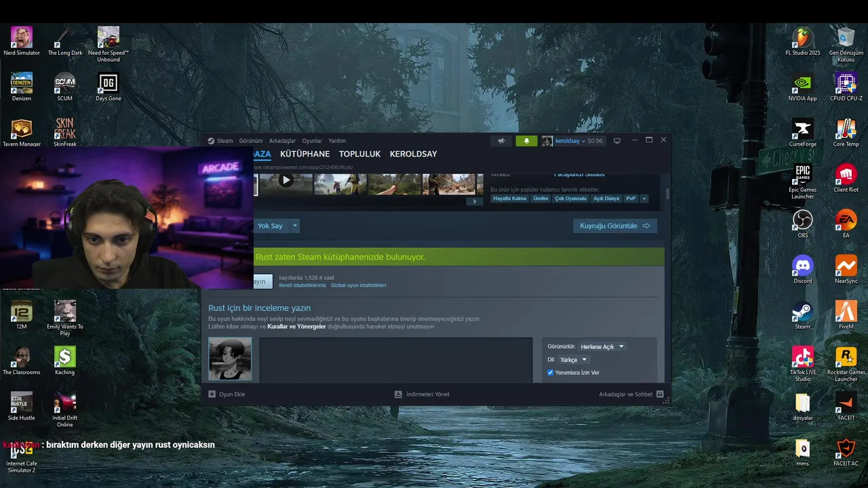Screen dimensions: 868x488
Task: Select the OBS desktop icon
Action: (803, 223)
